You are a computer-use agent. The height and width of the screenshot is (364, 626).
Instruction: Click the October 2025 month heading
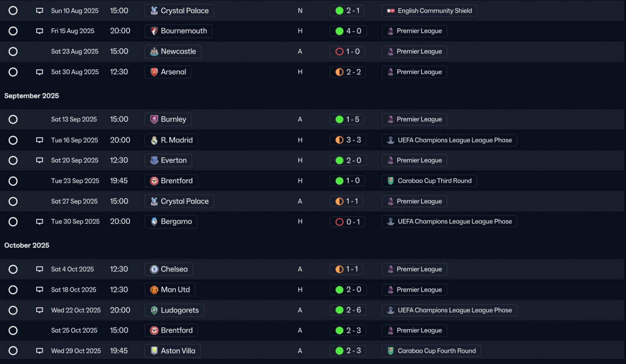point(27,245)
